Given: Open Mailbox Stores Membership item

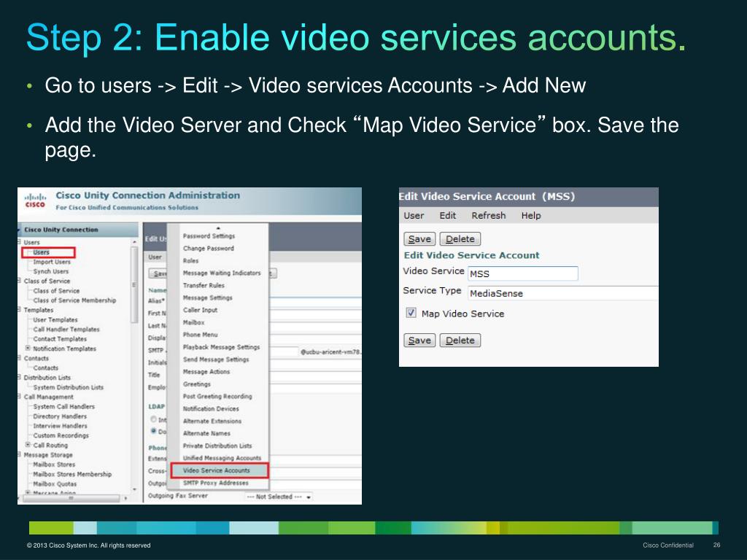Looking at the screenshot, I should coord(72,474).
